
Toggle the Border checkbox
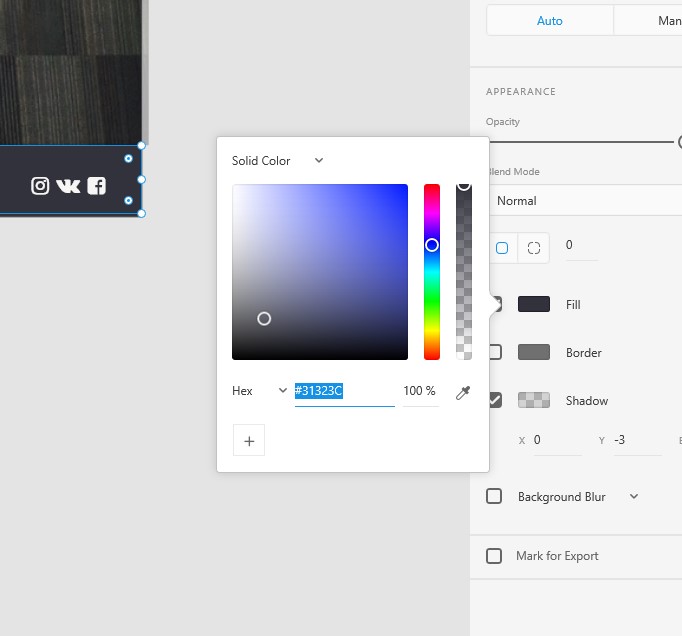[495, 352]
